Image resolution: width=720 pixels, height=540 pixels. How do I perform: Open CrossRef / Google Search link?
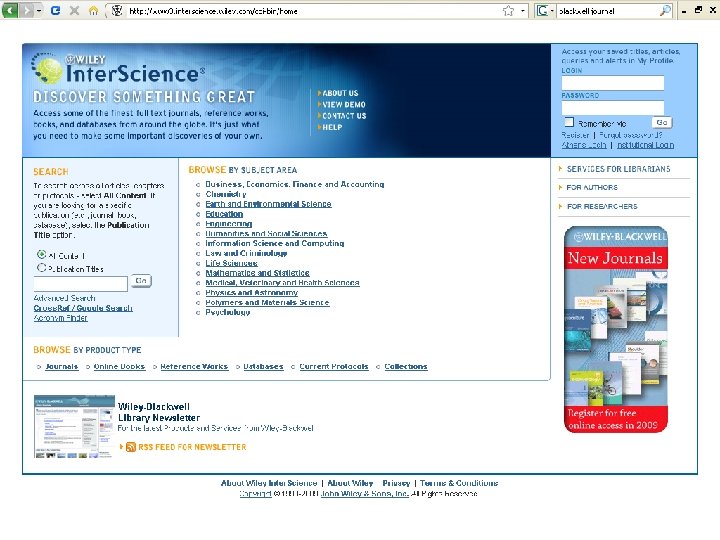[x=83, y=308]
